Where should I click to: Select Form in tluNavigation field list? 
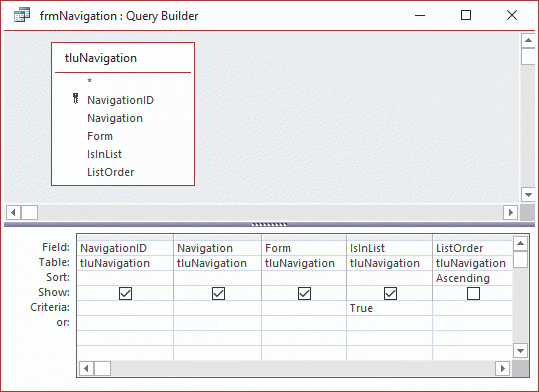100,136
